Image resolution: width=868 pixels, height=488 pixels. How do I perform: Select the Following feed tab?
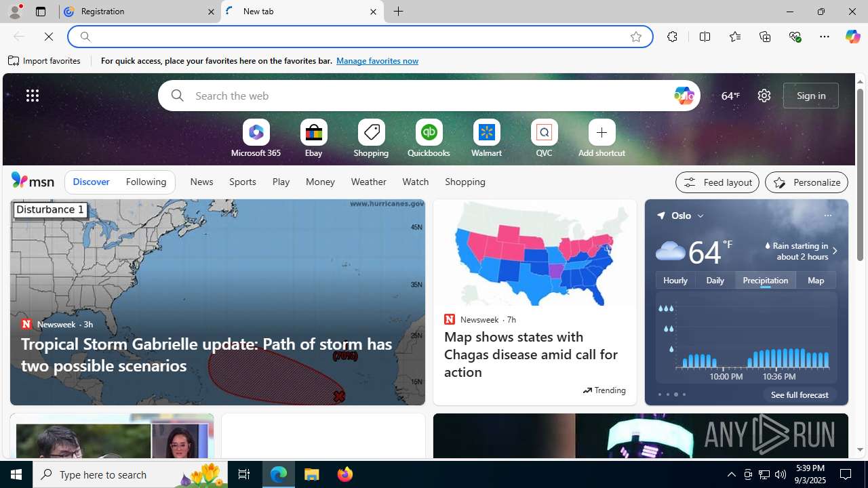[x=146, y=182]
